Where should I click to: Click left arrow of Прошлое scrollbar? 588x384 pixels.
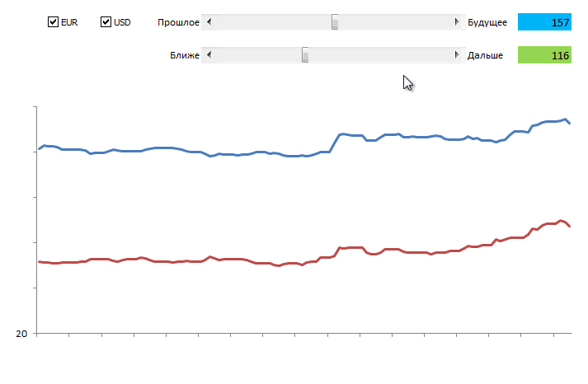pos(208,22)
